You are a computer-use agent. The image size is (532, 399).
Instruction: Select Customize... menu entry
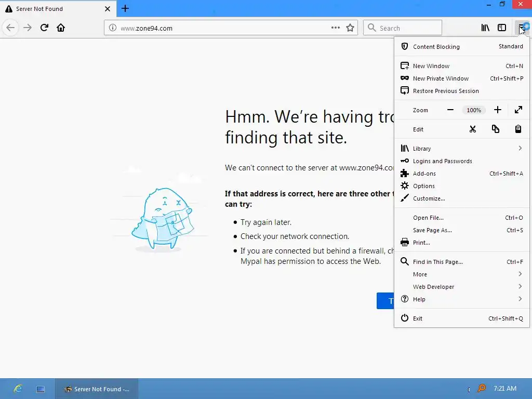point(462,198)
